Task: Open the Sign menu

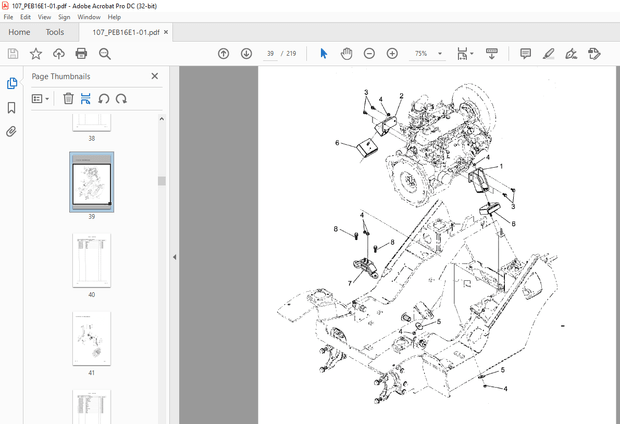Action: pos(64,17)
